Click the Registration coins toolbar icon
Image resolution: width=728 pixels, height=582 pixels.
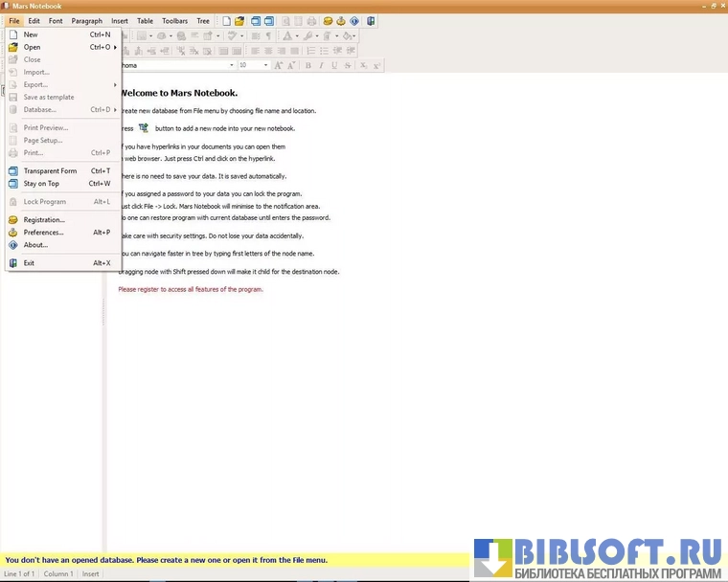(x=328, y=20)
